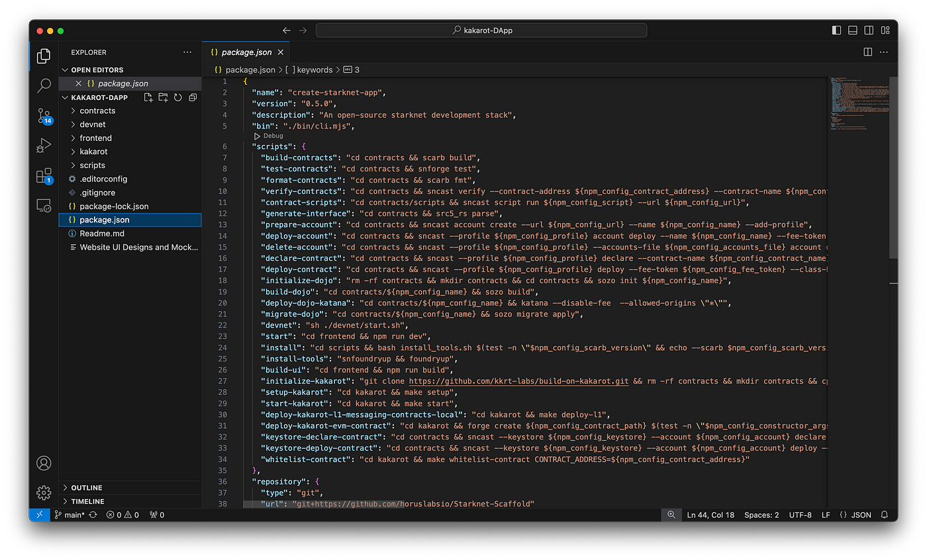Image resolution: width=927 pixels, height=560 pixels.
Task: Open the Manage gear icon
Action: [x=44, y=492]
